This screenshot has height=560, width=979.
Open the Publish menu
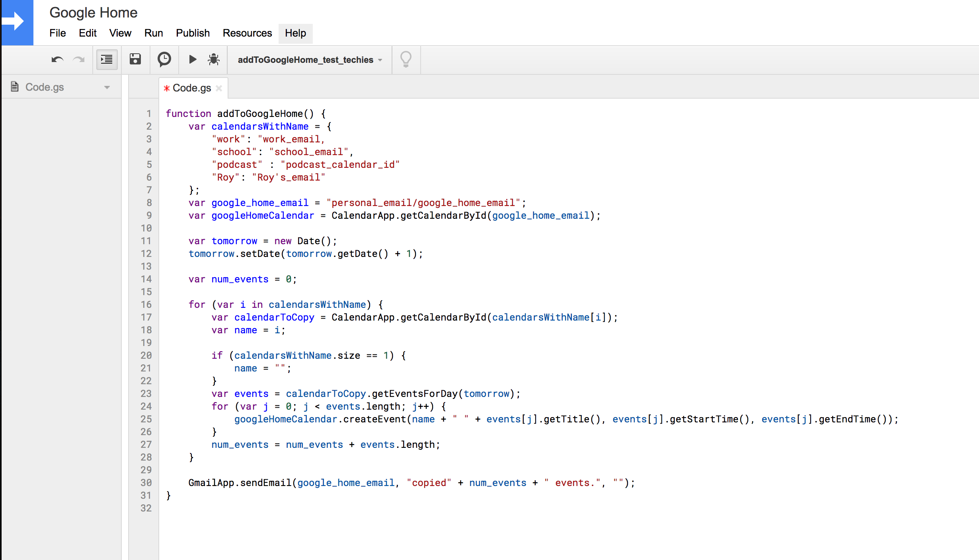click(193, 33)
